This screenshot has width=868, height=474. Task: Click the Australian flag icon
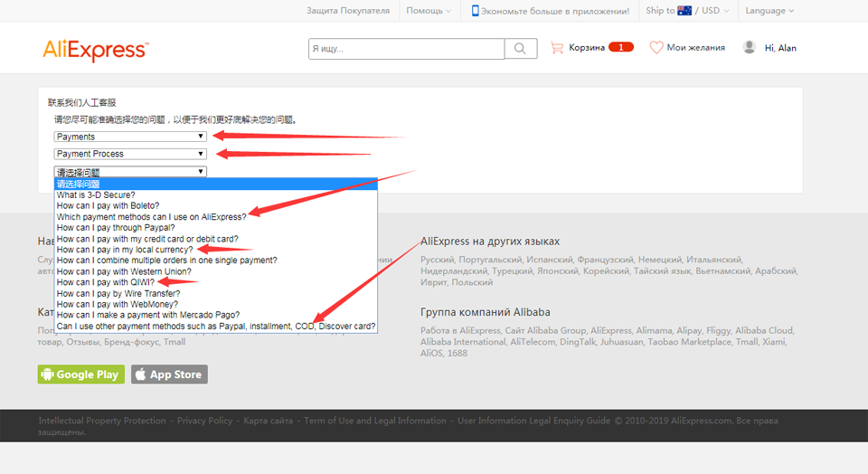tap(684, 11)
